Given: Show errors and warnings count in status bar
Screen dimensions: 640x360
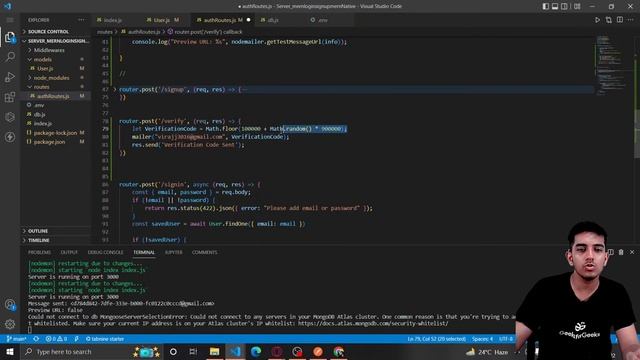Looking at the screenshot, I should [56, 339].
